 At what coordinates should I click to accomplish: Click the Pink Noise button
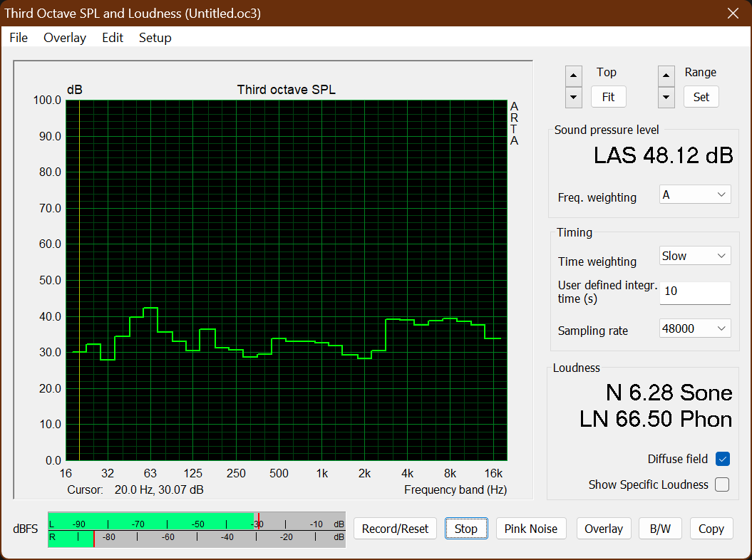tap(531, 529)
